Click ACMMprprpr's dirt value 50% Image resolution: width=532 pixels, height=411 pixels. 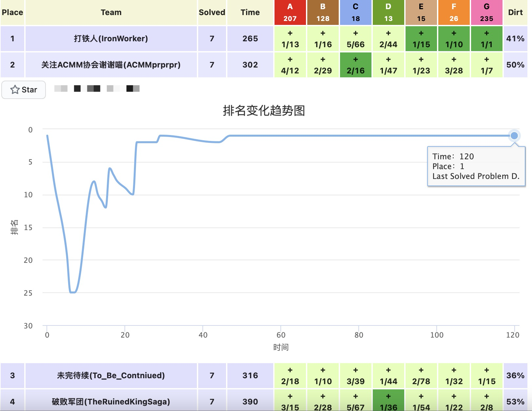(x=515, y=65)
